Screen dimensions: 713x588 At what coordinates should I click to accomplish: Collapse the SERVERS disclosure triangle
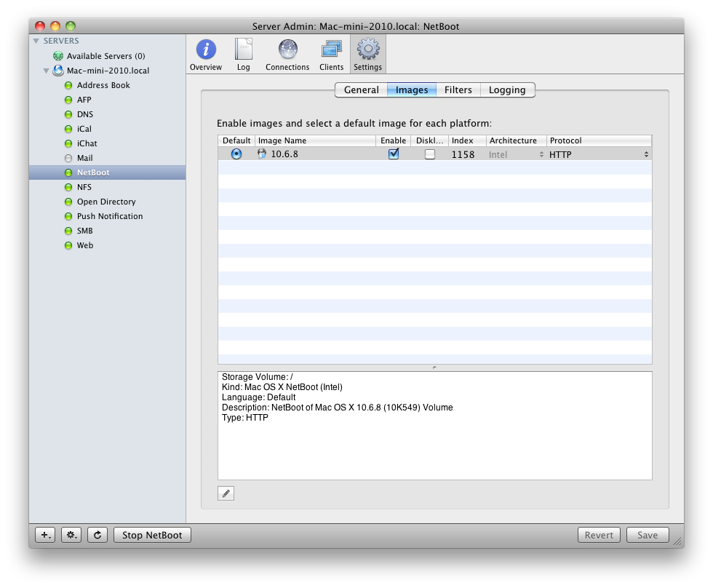click(36, 41)
